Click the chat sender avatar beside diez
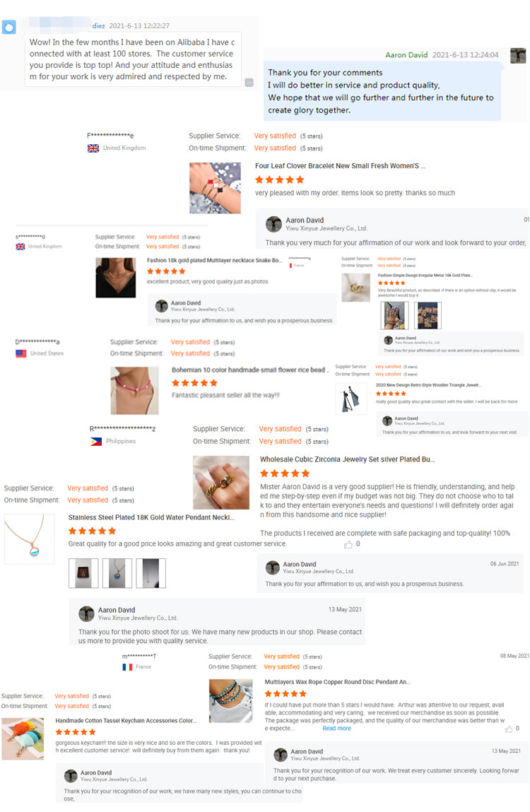 pyautogui.click(x=8, y=27)
